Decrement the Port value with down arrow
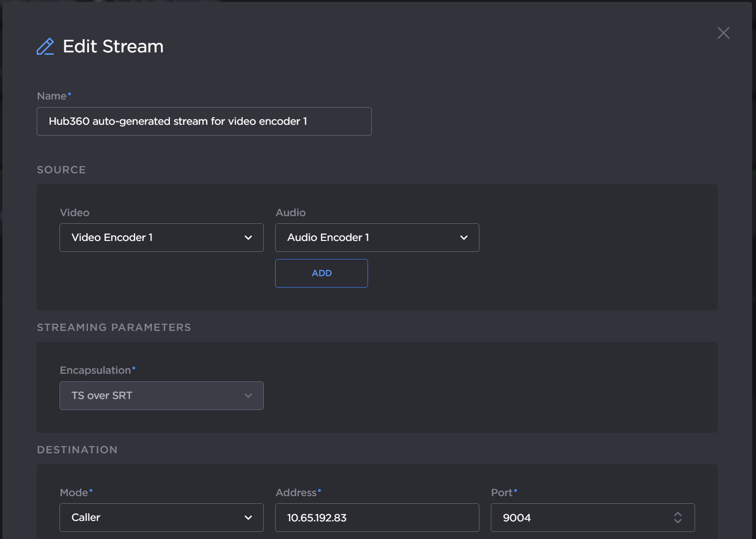The width and height of the screenshot is (756, 539). coord(677,521)
